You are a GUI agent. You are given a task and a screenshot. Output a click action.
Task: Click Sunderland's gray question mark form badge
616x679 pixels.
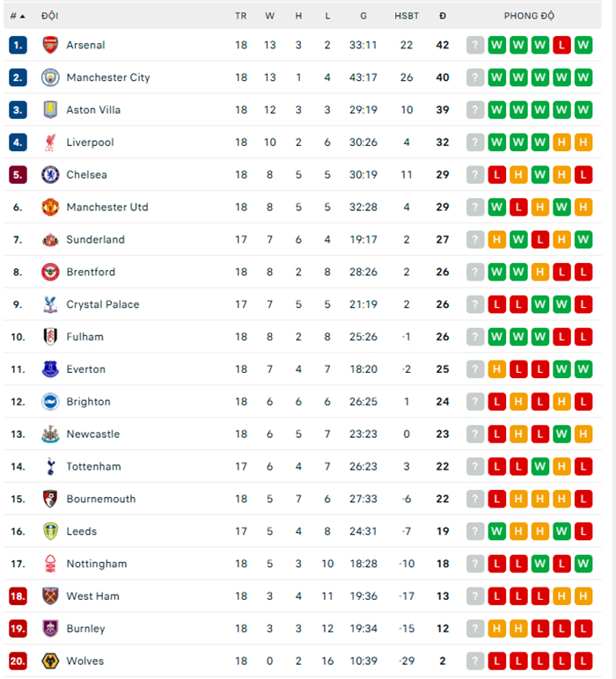(x=475, y=239)
